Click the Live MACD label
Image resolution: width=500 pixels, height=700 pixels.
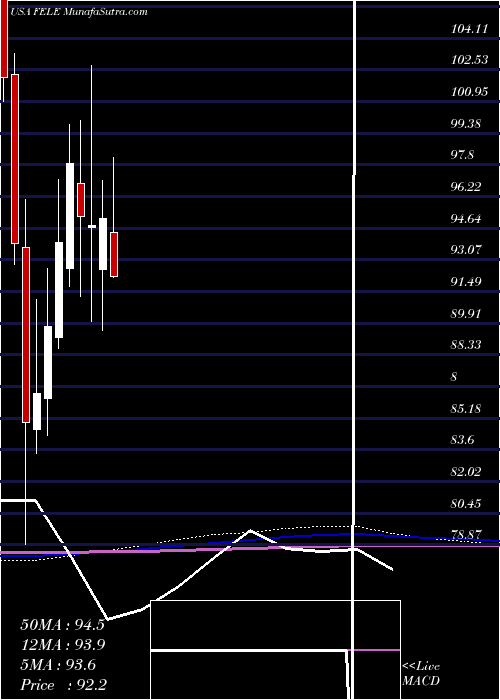click(x=421, y=674)
